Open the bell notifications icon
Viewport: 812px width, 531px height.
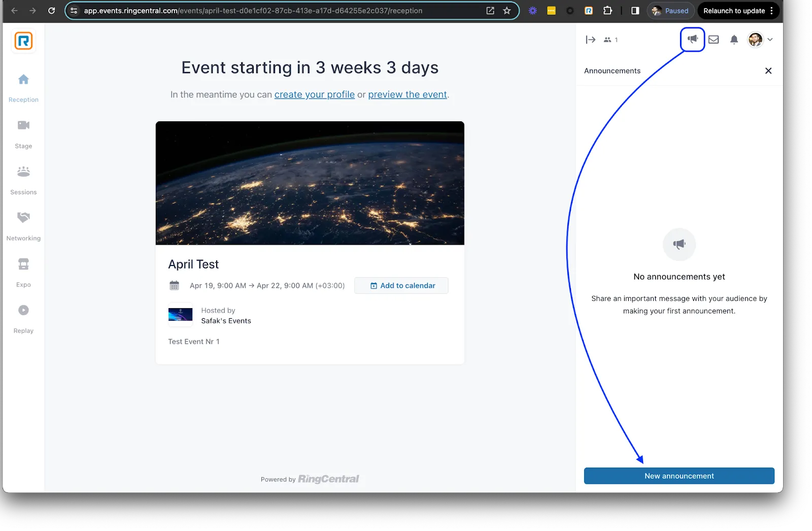tap(734, 40)
